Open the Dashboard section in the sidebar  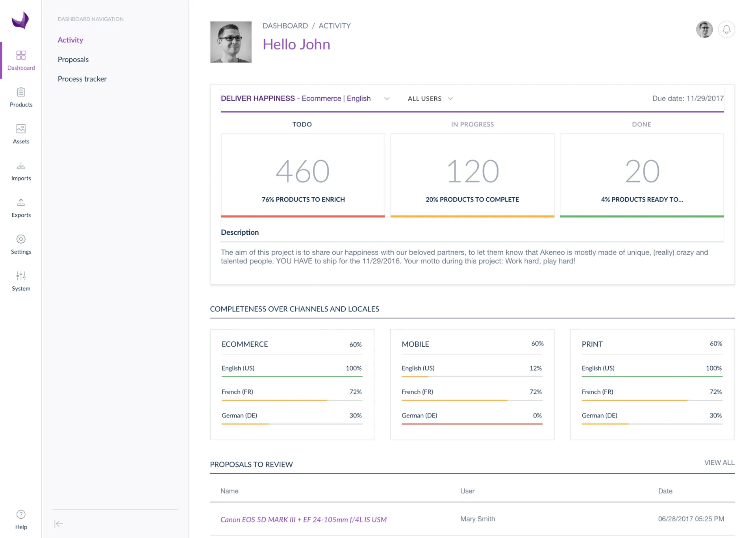[21, 60]
